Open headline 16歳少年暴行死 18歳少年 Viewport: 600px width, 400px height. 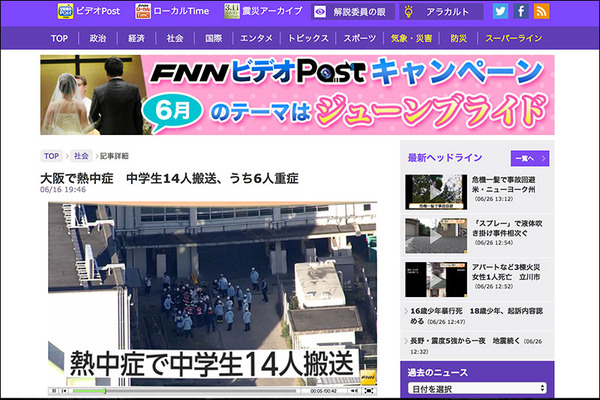[476, 316]
